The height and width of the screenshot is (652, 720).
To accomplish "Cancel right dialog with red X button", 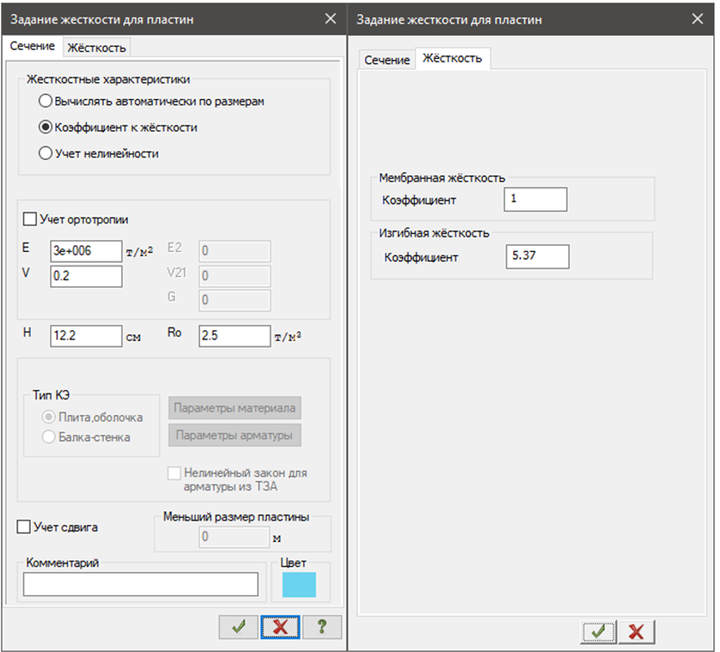I will (x=636, y=631).
